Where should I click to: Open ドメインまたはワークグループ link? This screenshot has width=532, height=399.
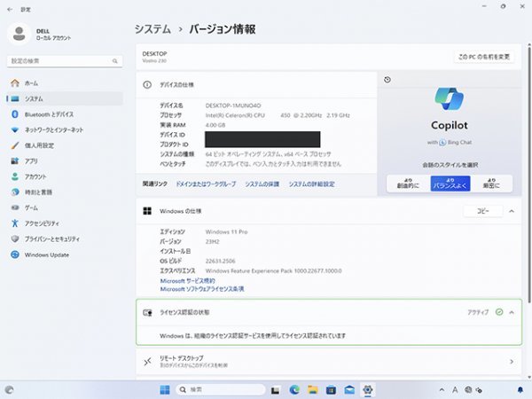click(x=206, y=184)
